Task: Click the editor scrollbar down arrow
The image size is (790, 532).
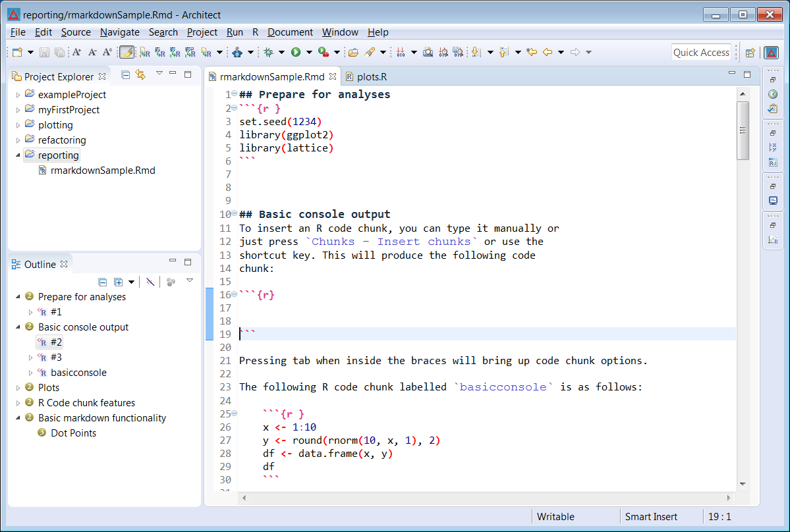Action: (743, 484)
